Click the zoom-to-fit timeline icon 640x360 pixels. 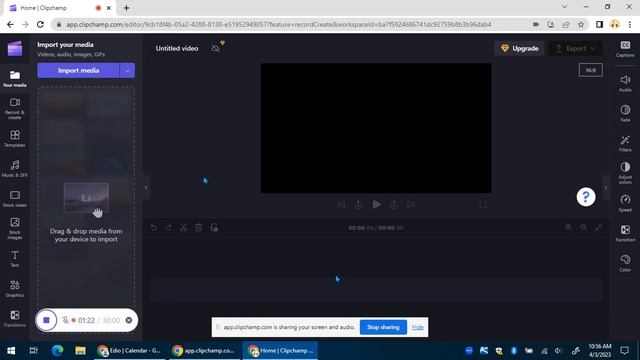(599, 227)
